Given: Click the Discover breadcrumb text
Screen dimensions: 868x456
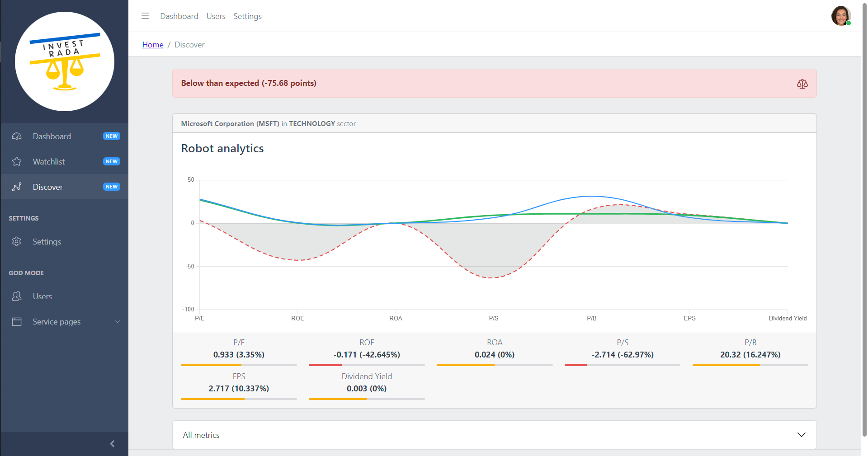Looking at the screenshot, I should (189, 45).
